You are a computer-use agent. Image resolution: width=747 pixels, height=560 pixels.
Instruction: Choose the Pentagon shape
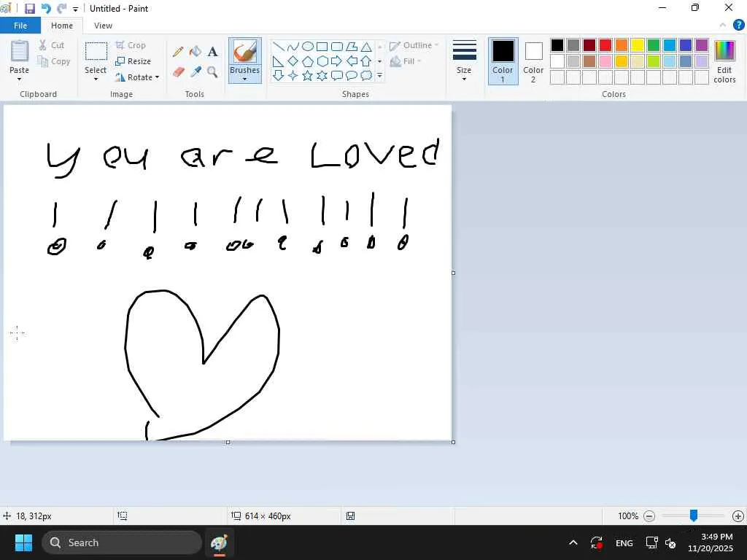308,61
